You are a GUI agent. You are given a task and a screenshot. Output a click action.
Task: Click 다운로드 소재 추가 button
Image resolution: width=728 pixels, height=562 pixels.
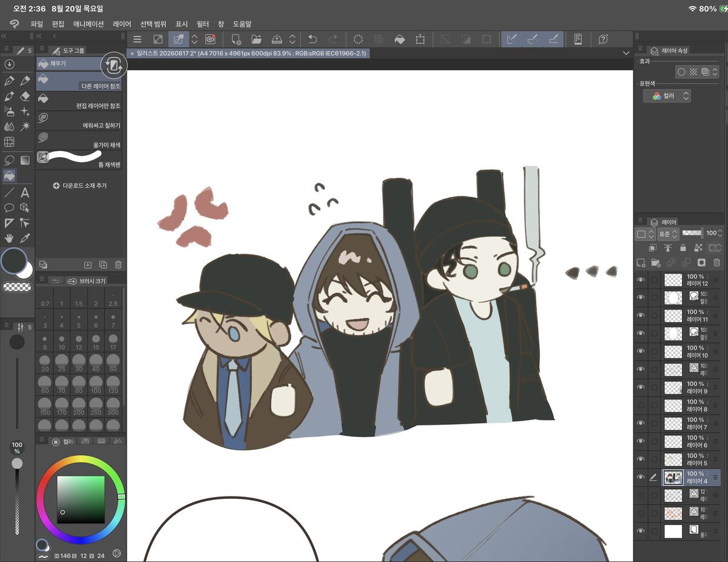click(79, 185)
